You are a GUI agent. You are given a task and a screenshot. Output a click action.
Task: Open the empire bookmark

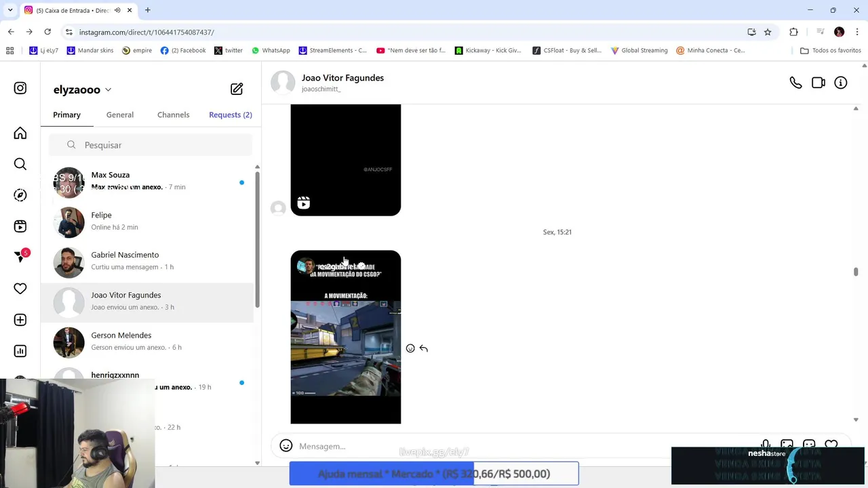click(x=137, y=50)
